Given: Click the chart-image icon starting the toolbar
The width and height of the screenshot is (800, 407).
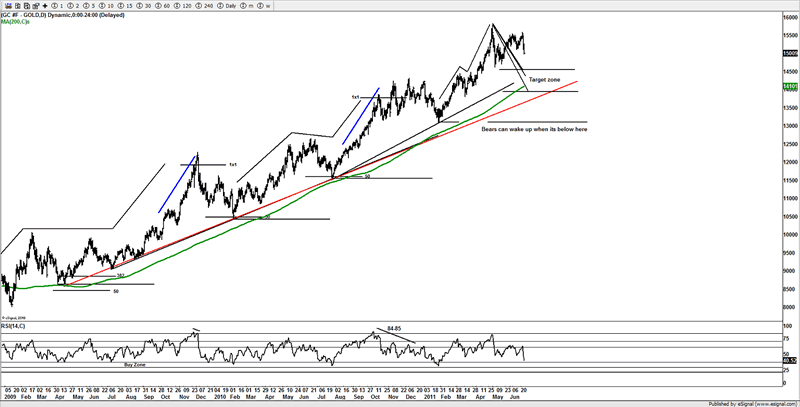Looking at the screenshot, I should click(8, 6).
